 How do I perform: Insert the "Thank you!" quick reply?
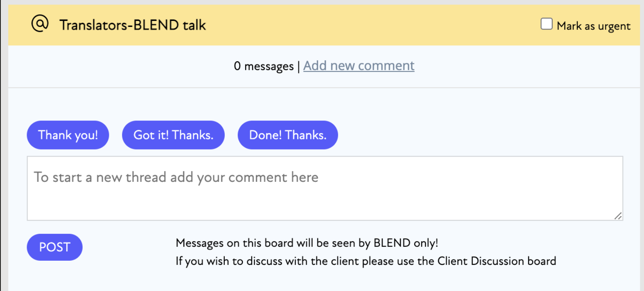(68, 135)
